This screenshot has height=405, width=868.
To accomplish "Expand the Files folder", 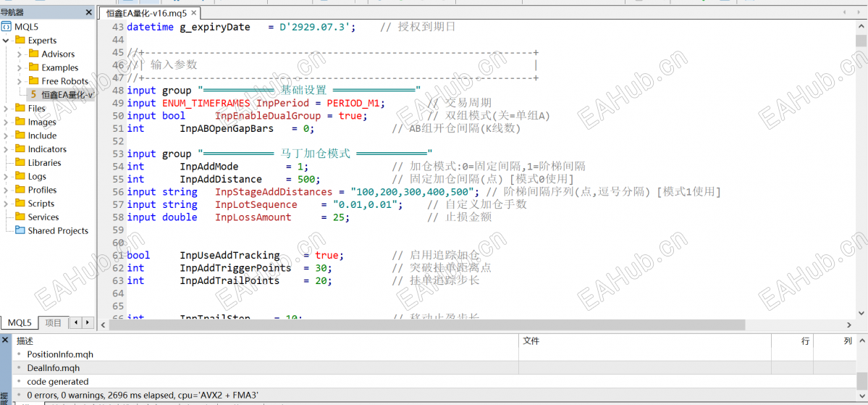I will (6, 108).
